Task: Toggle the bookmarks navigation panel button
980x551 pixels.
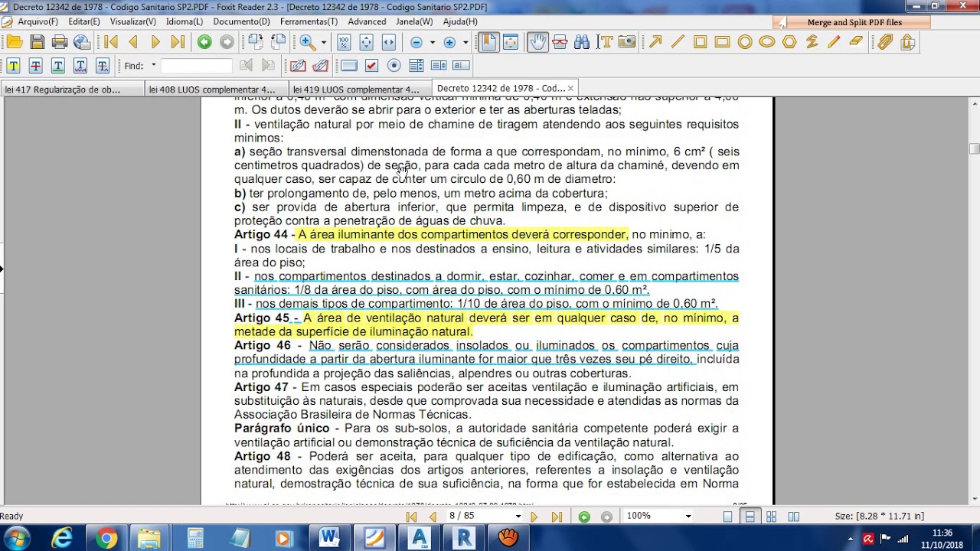Action: click(x=488, y=42)
